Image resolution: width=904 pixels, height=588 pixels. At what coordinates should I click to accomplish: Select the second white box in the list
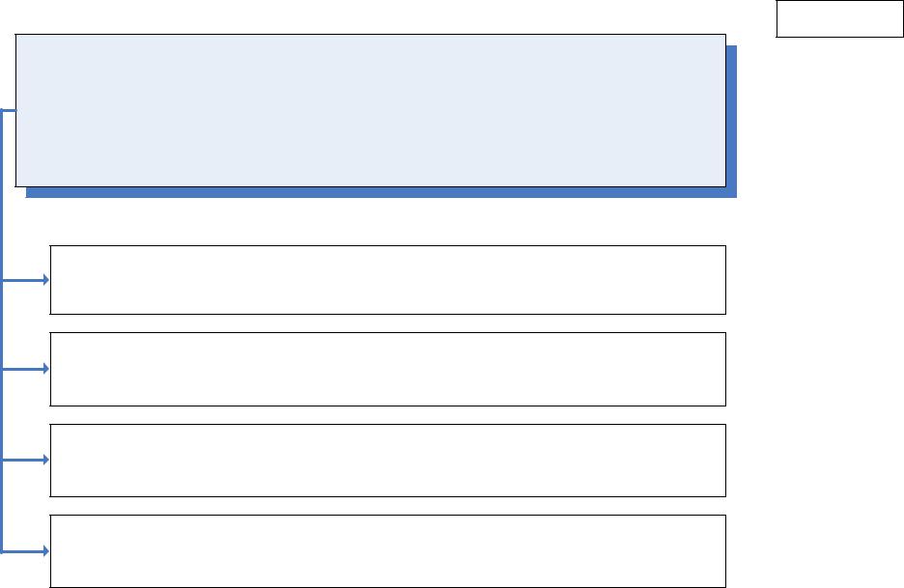click(x=388, y=369)
